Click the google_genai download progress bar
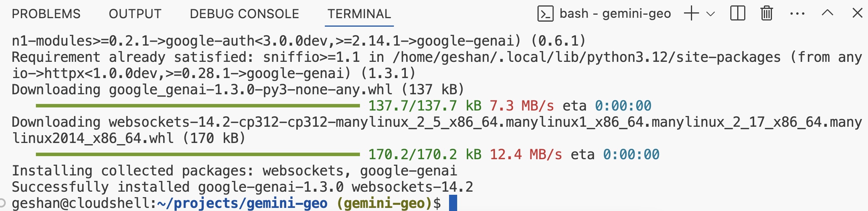This screenshot has height=211, width=868. (x=198, y=105)
